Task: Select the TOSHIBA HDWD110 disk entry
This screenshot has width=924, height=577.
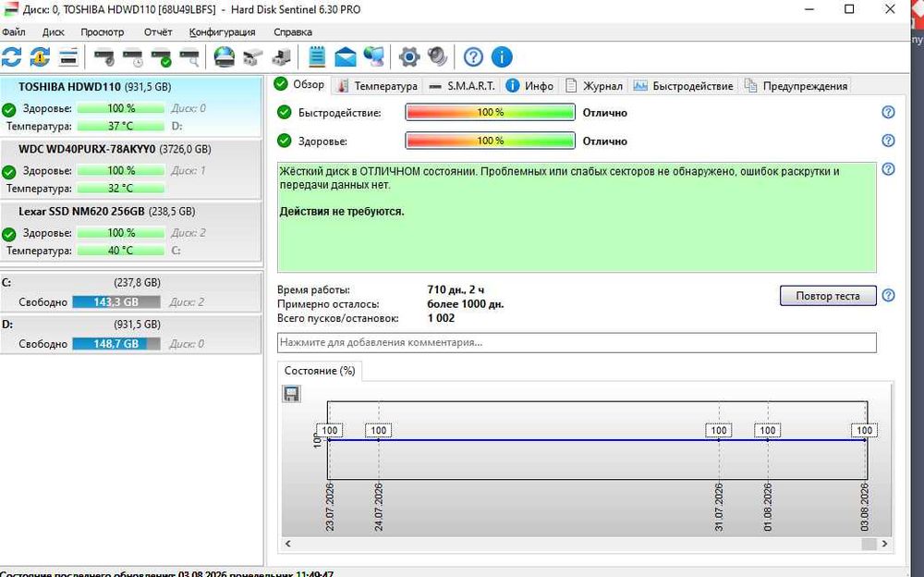Action: 130,106
